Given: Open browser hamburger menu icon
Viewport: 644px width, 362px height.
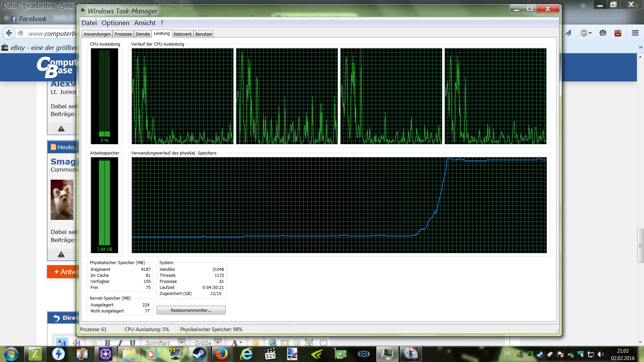Looking at the screenshot, I should (635, 33).
